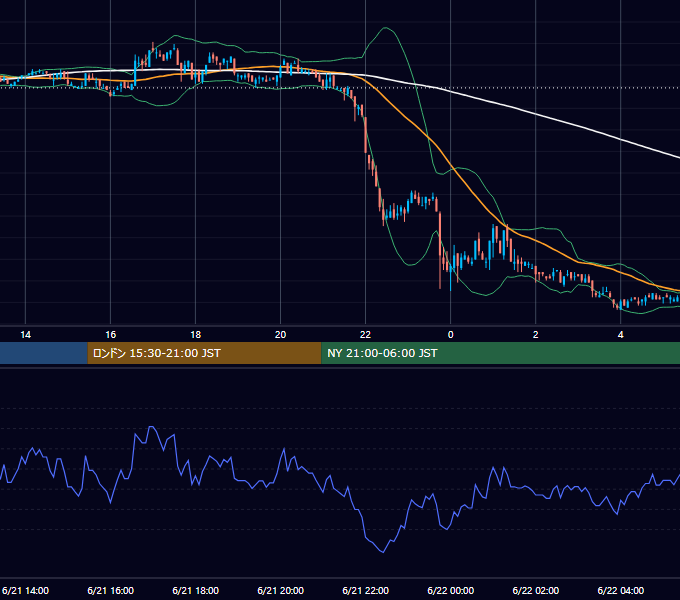This screenshot has height=600, width=680.
Task: Click the 6/22 04:00 date label
Action: coord(621,590)
